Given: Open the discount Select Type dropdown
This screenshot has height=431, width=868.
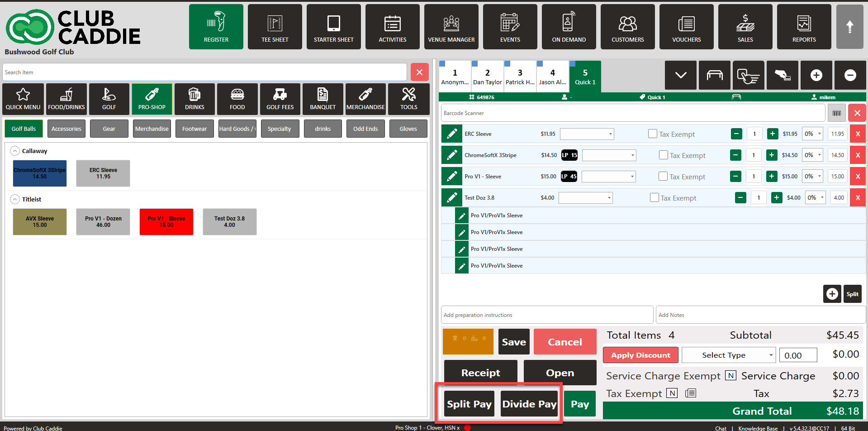Looking at the screenshot, I should (x=728, y=355).
